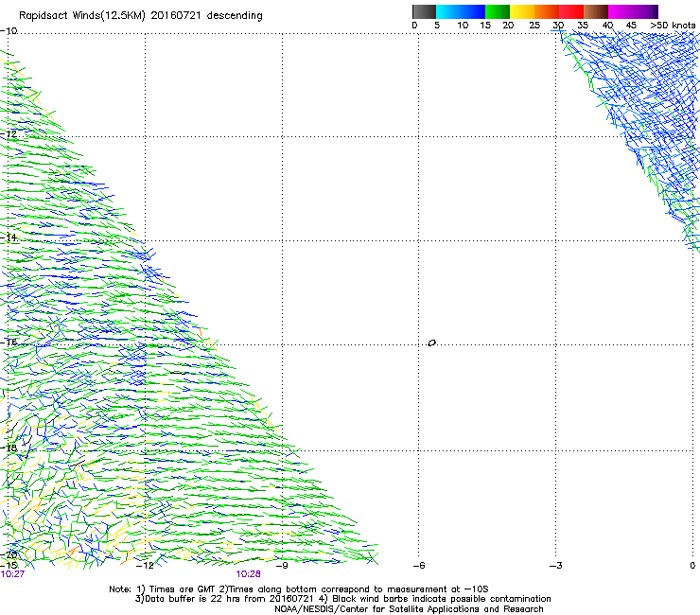Screen dimensions: 700x615
Task: Click the orange 25-30 knots legend segment
Action: pyautogui.click(x=547, y=11)
